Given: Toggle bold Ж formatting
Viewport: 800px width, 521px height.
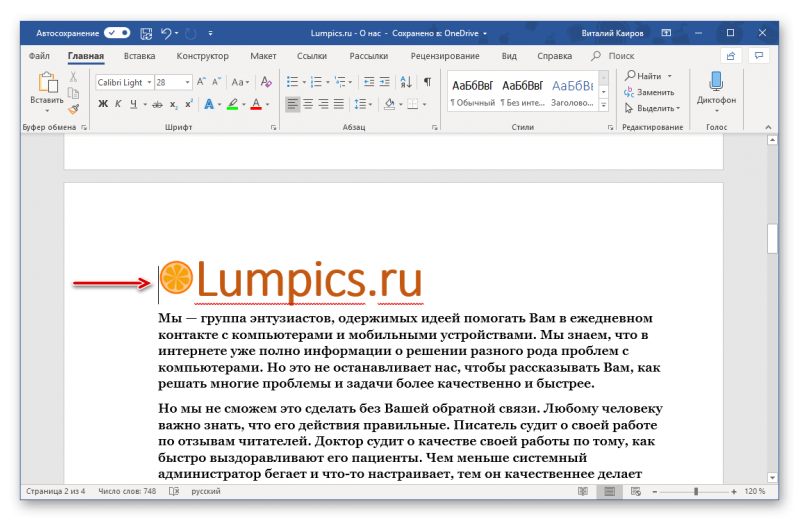Looking at the screenshot, I should coord(103,104).
